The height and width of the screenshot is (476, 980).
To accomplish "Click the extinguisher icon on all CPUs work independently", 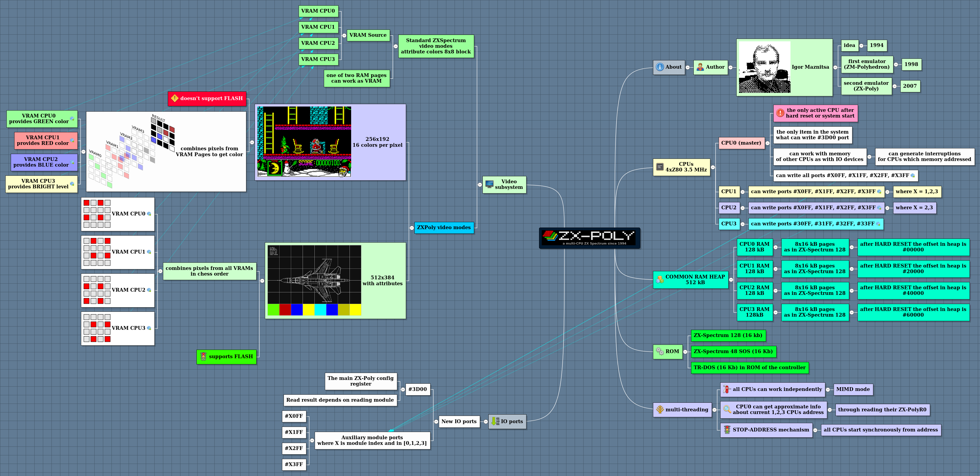I will pos(727,389).
